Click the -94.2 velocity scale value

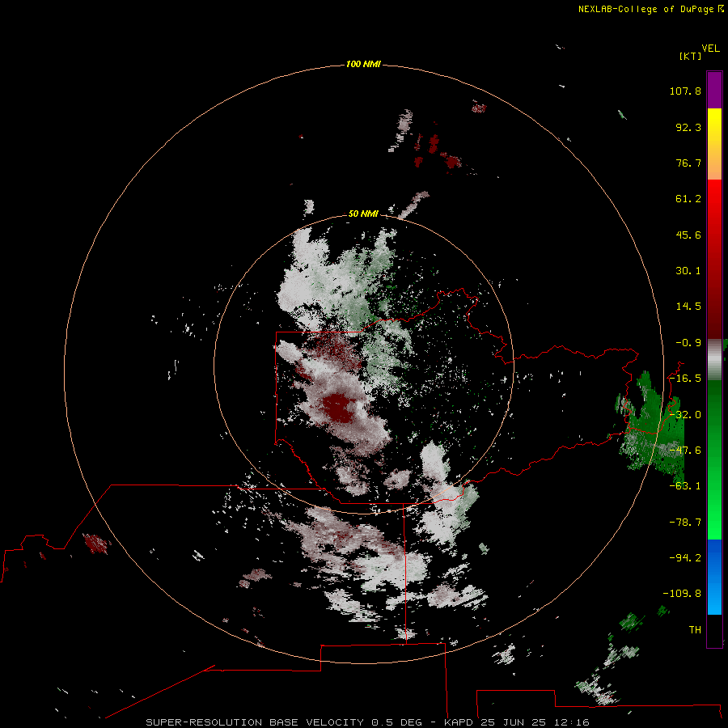685,558
